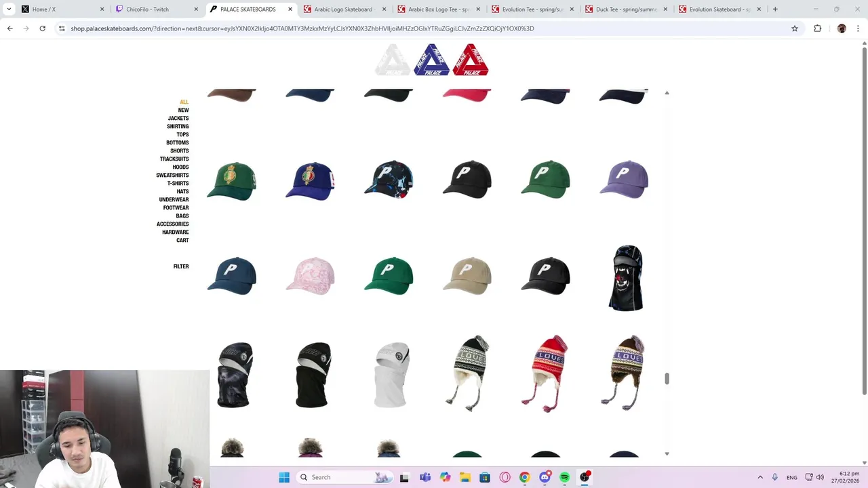
Task: Open the black balaclava with graphic face
Action: tap(625, 278)
